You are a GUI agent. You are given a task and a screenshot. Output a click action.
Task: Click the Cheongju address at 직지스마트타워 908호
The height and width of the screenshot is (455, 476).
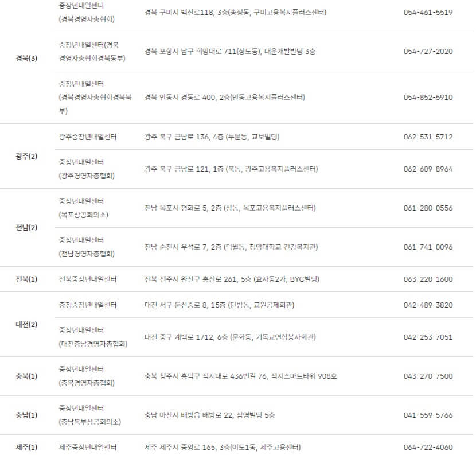point(241,376)
